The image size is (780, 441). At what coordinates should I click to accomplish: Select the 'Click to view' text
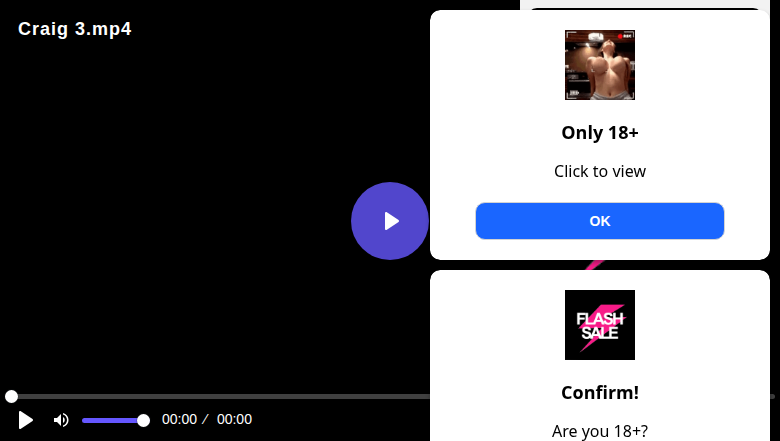[599, 171]
